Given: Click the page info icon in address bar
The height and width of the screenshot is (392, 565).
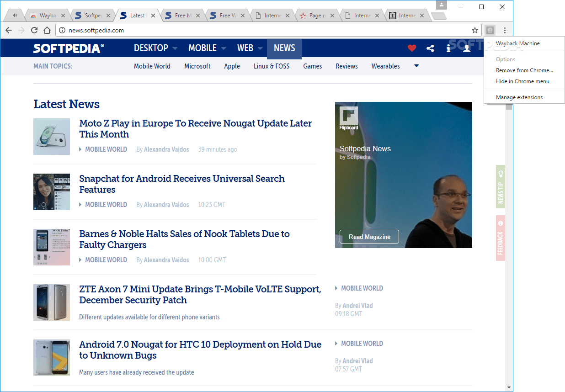Looking at the screenshot, I should point(63,31).
